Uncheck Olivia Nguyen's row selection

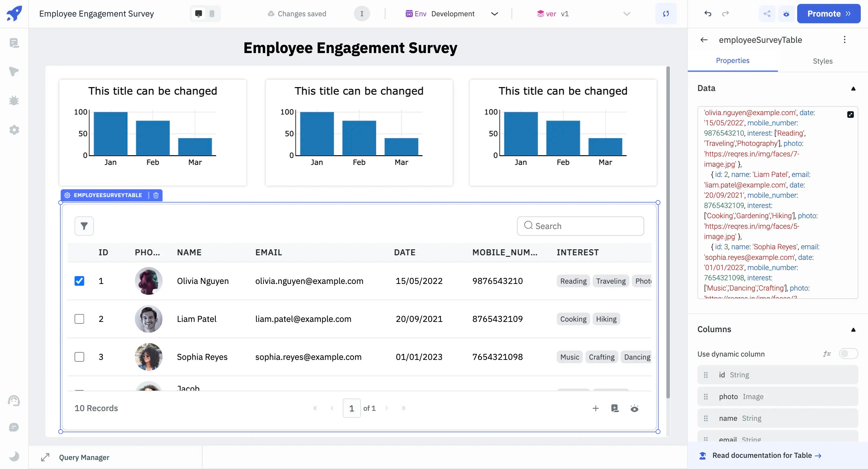(80, 280)
